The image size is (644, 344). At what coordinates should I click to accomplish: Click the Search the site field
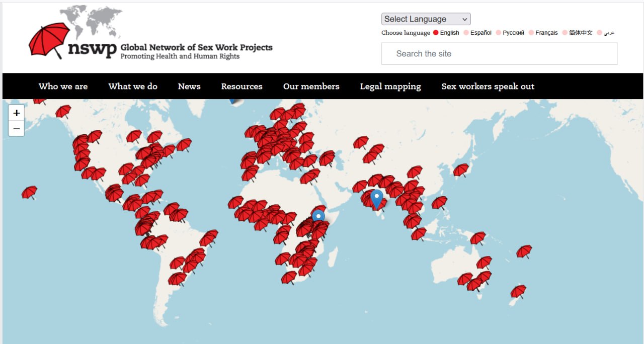499,54
